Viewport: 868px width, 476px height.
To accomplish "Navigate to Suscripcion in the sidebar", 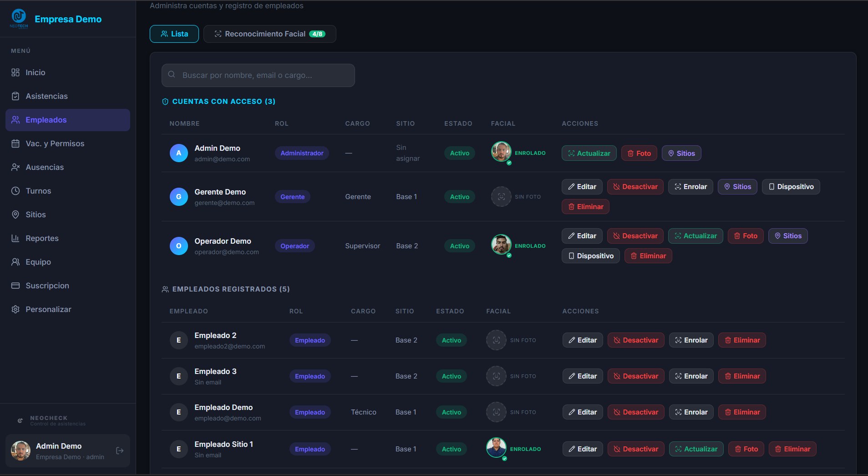I will (47, 286).
